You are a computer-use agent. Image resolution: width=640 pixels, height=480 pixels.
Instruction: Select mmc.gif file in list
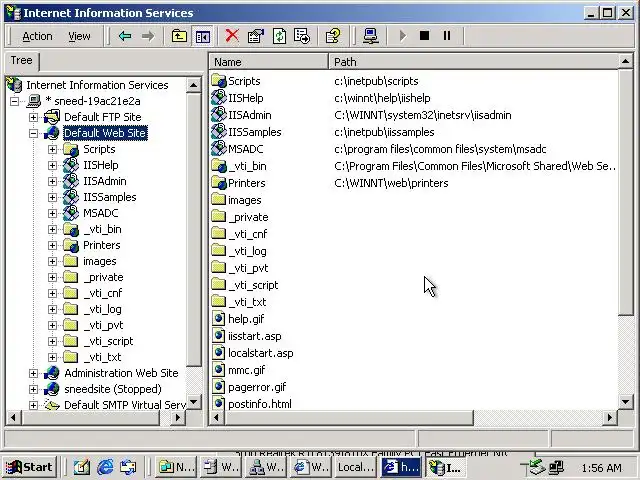tap(247, 370)
